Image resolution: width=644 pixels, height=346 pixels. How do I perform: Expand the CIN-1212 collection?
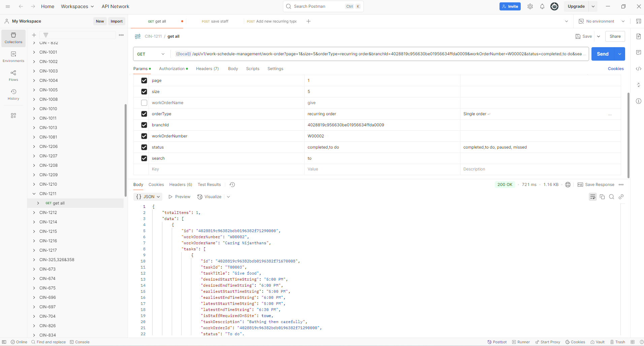pos(34,213)
